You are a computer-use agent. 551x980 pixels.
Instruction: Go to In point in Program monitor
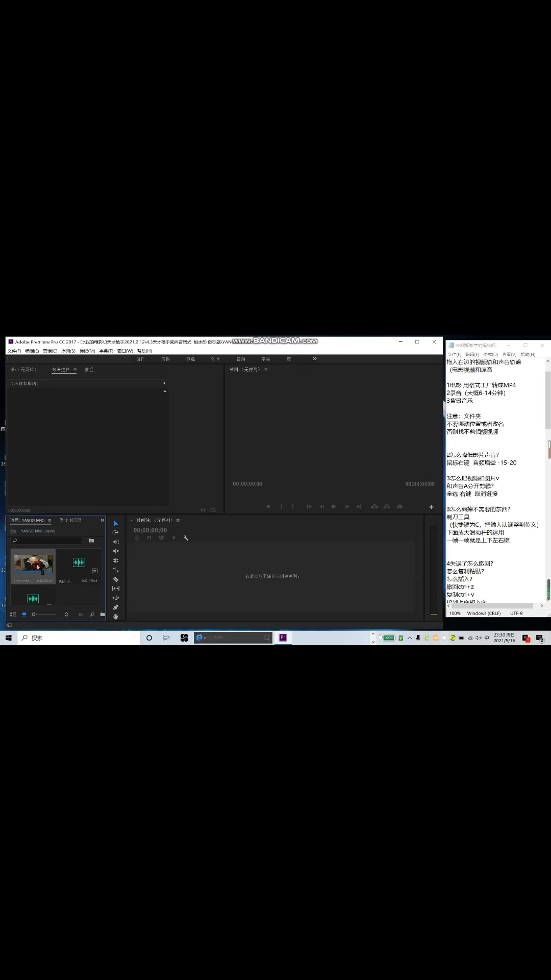309,507
